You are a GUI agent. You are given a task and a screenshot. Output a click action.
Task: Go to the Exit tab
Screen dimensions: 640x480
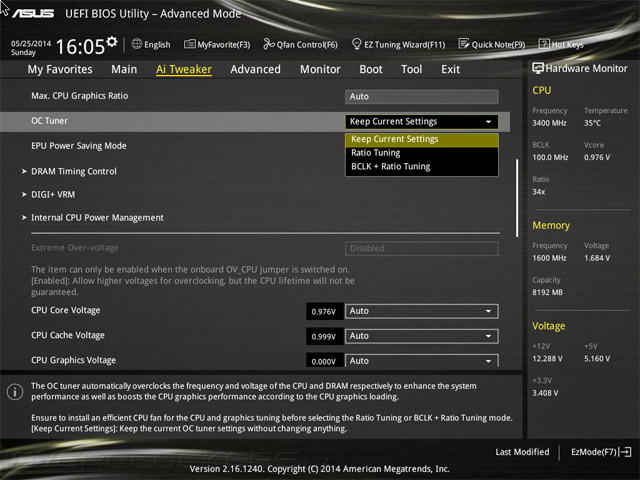[451, 69]
